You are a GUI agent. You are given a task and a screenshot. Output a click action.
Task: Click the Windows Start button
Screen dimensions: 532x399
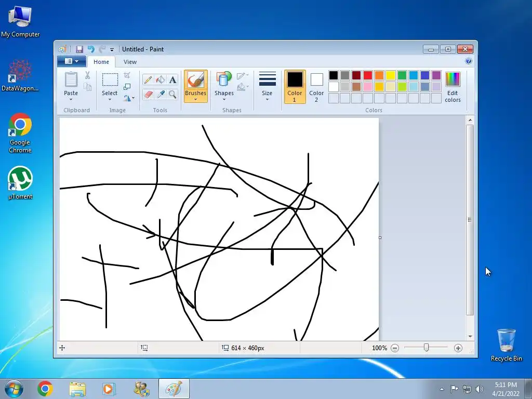[x=14, y=389]
